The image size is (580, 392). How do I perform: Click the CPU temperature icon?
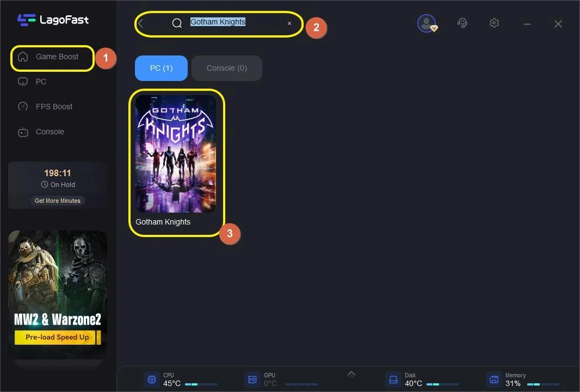point(152,379)
